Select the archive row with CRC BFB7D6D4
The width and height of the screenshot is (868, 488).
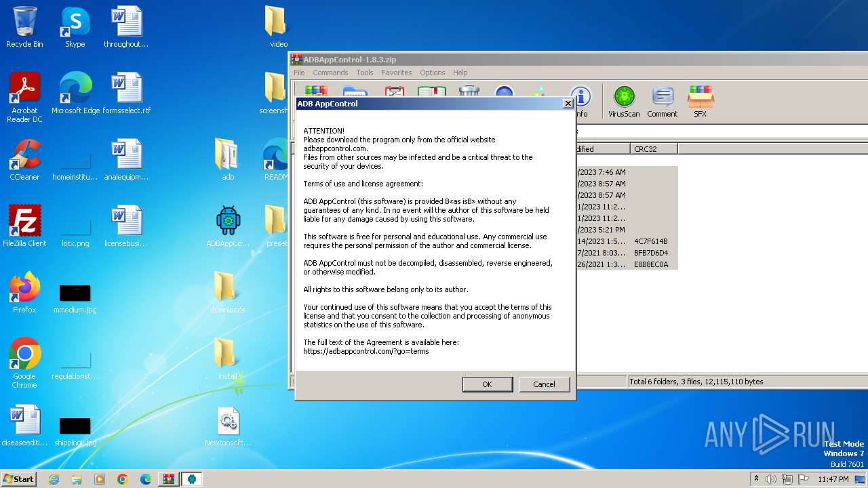click(627, 253)
